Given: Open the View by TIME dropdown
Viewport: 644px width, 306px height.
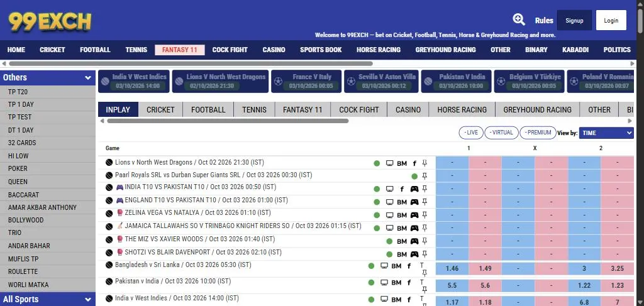Looking at the screenshot, I should tap(606, 133).
